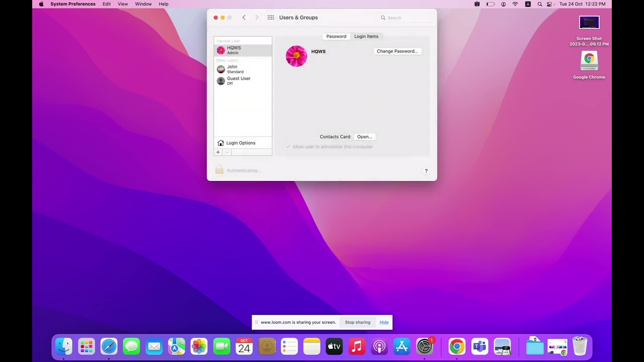Image resolution: width=644 pixels, height=362 pixels.
Task: Open Spotlight search in menu bar
Action: coord(540,4)
